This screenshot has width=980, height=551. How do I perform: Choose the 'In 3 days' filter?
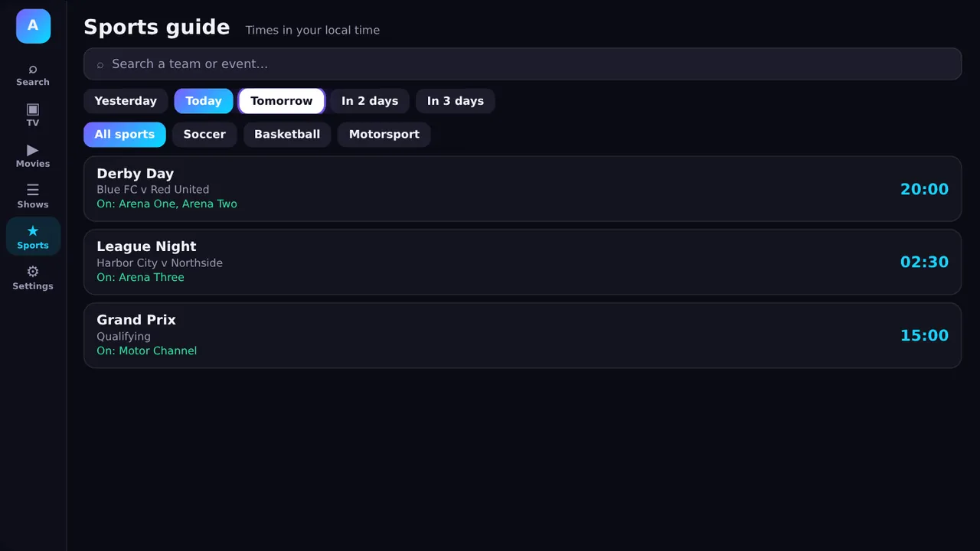[456, 101]
